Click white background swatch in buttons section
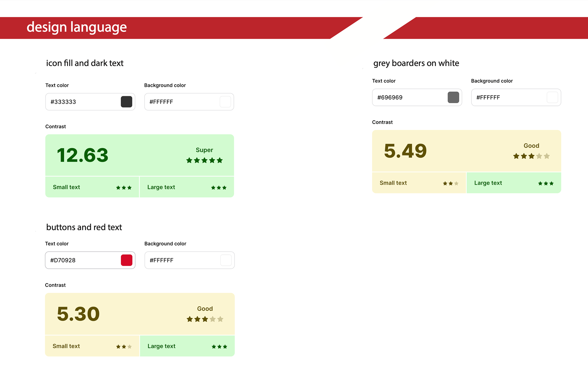This screenshot has width=588, height=380. (226, 260)
